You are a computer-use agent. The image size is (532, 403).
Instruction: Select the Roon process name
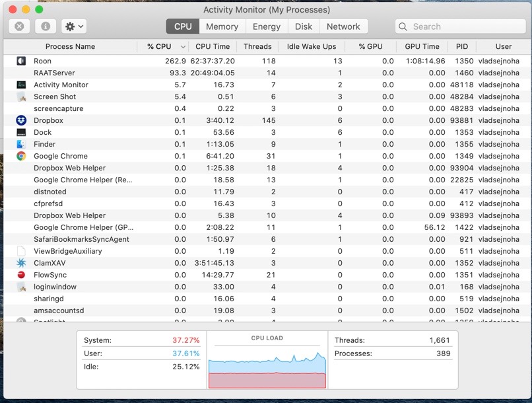tap(42, 61)
